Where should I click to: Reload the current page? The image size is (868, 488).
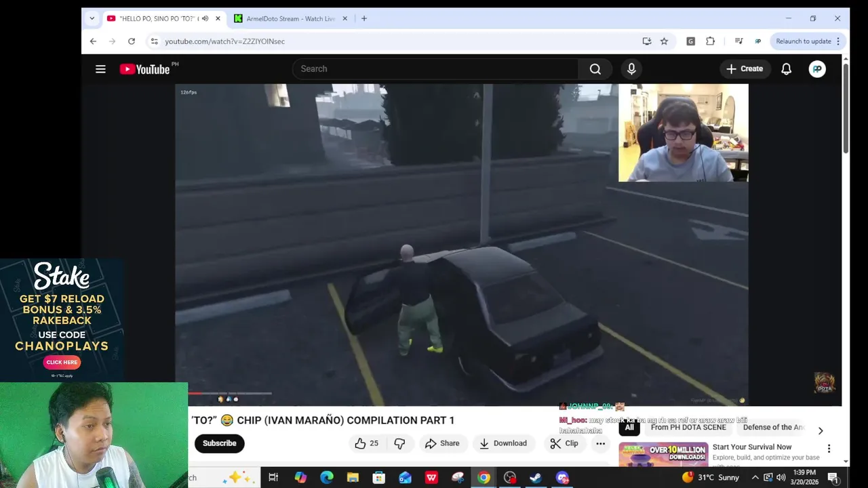(132, 41)
